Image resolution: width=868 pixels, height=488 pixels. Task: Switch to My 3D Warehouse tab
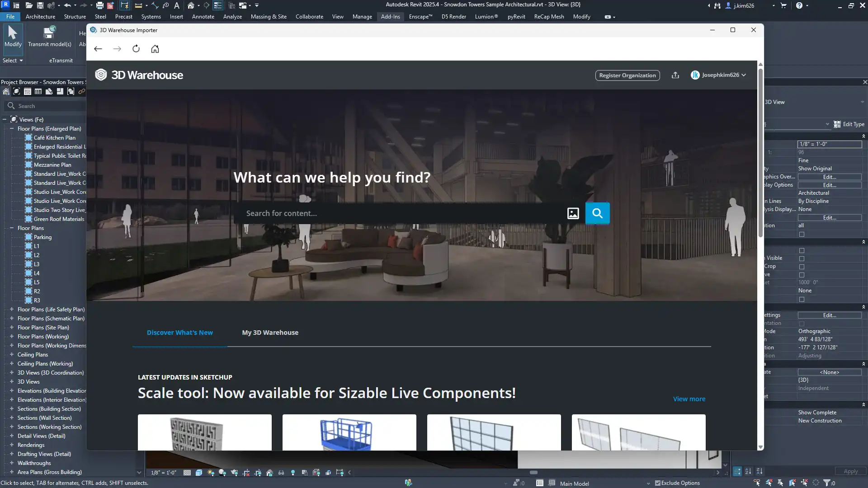click(270, 333)
